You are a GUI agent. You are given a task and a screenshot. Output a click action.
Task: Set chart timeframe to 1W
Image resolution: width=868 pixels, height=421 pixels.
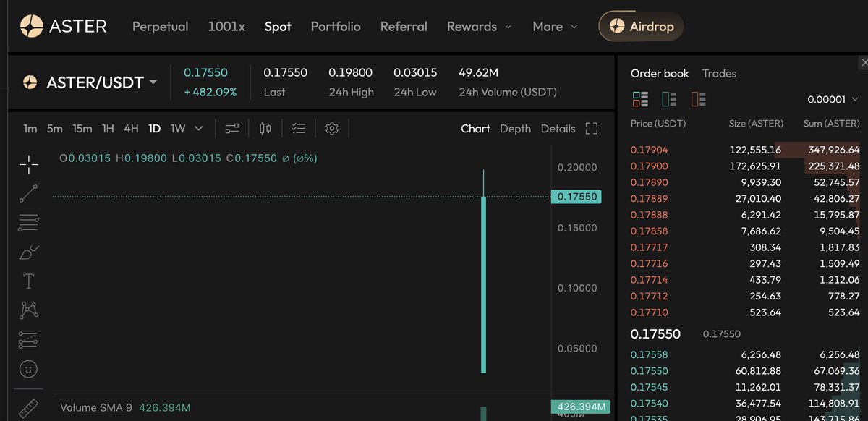[178, 129]
